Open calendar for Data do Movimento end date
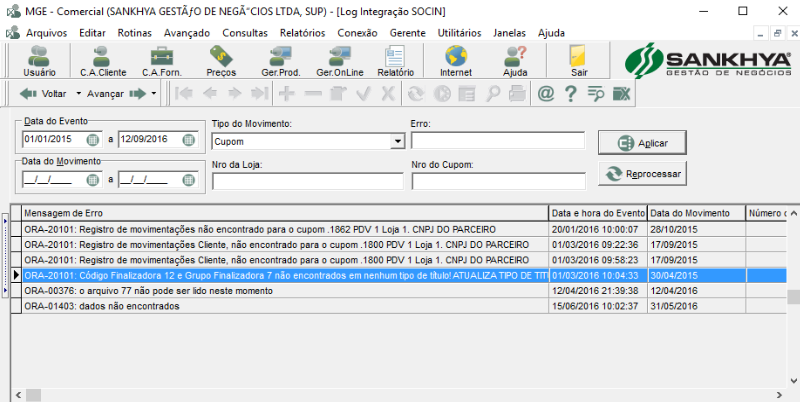 click(189, 180)
